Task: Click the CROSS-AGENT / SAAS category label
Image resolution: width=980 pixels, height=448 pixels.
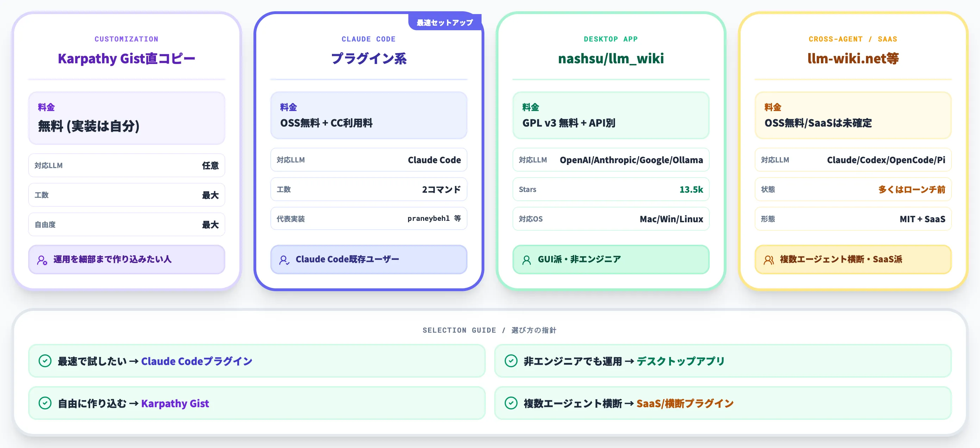Action: tap(853, 39)
